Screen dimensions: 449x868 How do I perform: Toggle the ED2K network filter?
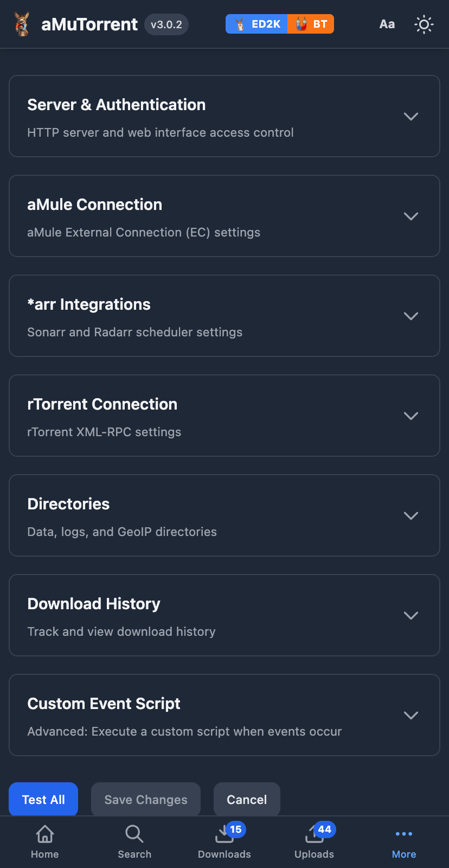coord(257,24)
